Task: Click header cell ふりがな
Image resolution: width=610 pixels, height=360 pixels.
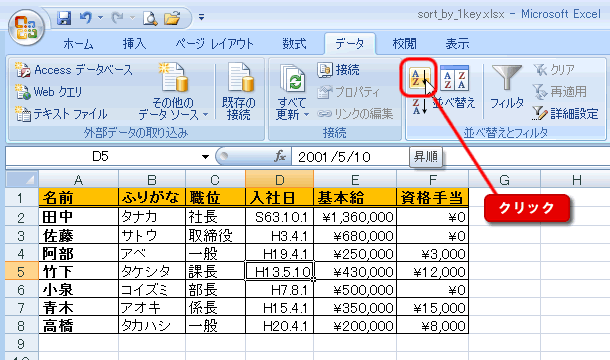Action: tap(152, 198)
